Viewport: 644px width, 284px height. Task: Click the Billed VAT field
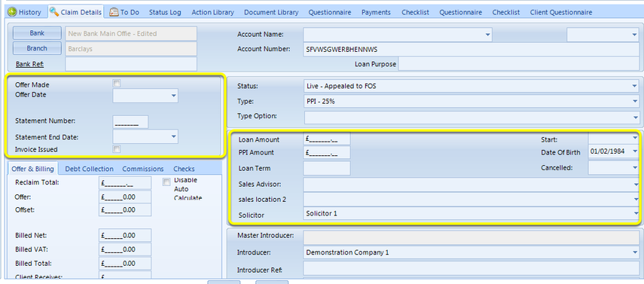click(125, 249)
